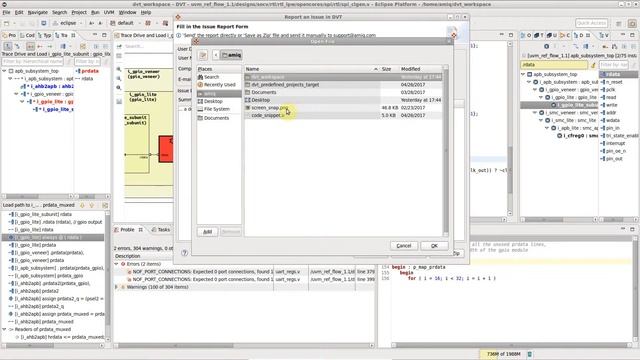640x360 pixels.
Task: Click the heap memory status indicator
Action: [x=503, y=354]
